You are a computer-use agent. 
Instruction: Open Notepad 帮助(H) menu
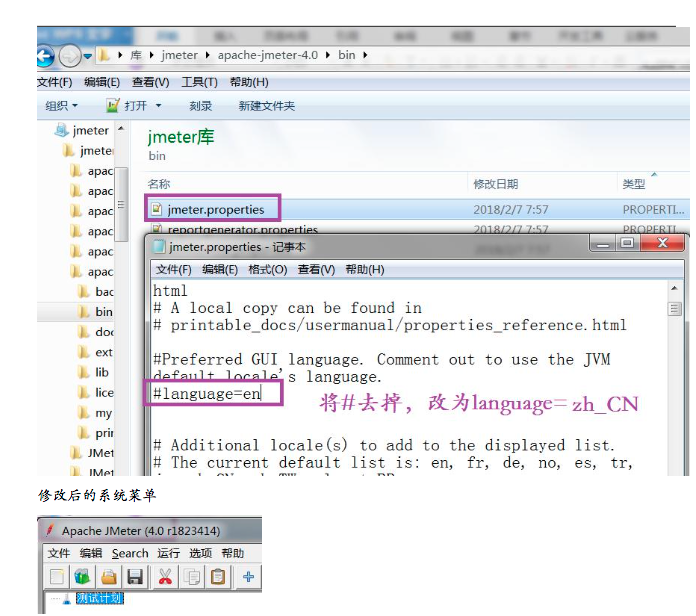365,269
